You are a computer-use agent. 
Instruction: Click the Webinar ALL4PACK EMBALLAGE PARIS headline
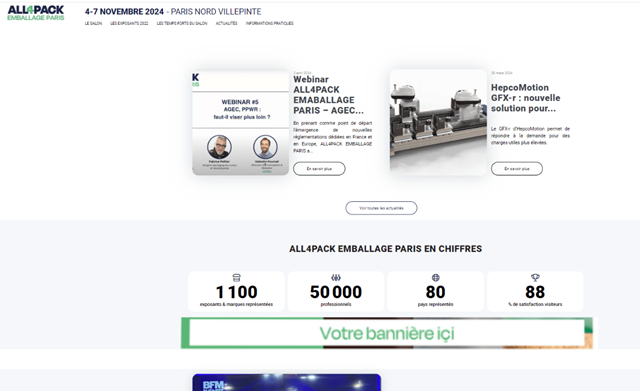(x=328, y=95)
